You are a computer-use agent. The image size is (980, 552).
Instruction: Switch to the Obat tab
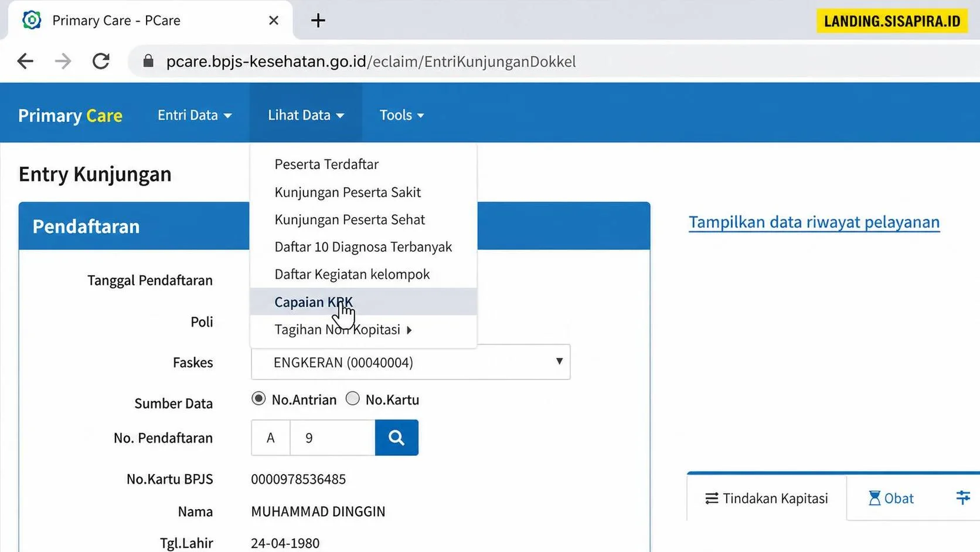pyautogui.click(x=891, y=498)
